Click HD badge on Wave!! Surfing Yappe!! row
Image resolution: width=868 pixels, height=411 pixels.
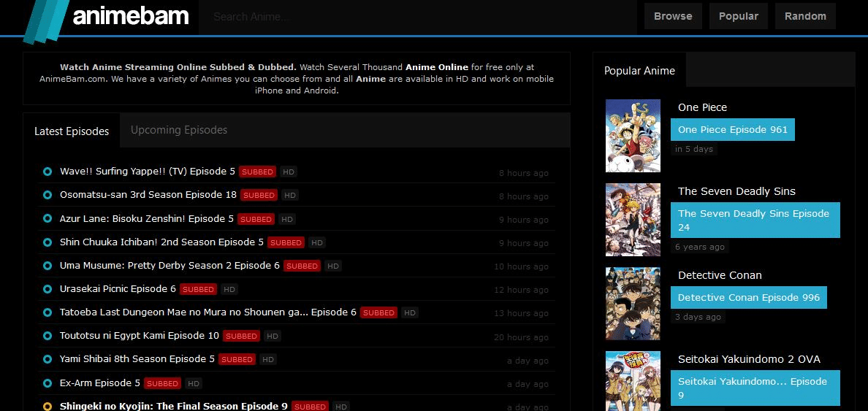(289, 172)
